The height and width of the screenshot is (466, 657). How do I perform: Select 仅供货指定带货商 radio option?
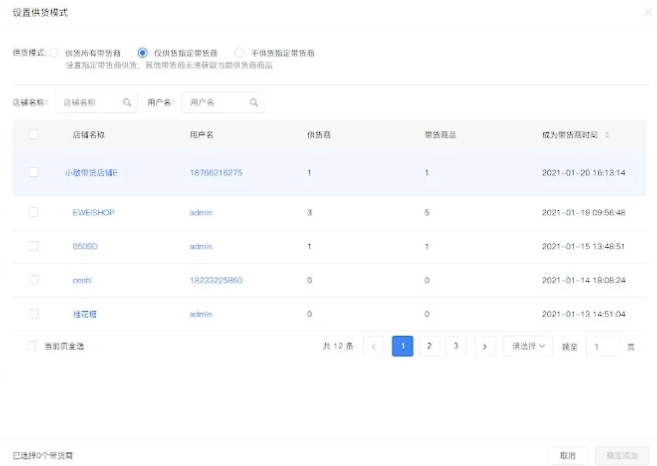pos(142,53)
